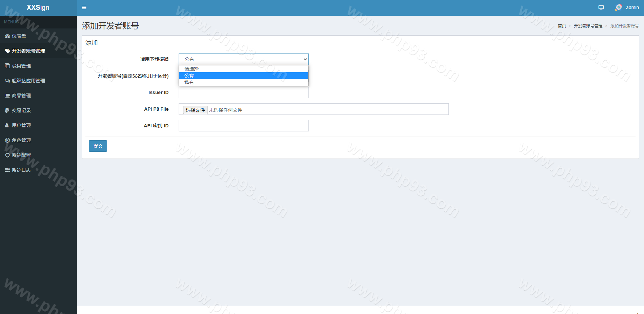The image size is (644, 314).
Task: Click 选择文件 to choose a P8 file
Action: click(x=195, y=110)
